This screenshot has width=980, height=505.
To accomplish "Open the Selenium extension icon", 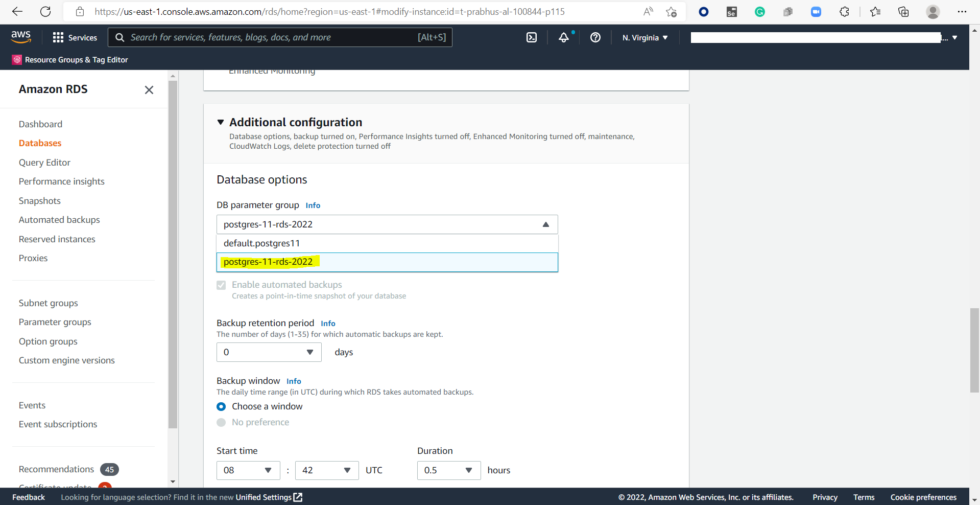I will pyautogui.click(x=732, y=11).
